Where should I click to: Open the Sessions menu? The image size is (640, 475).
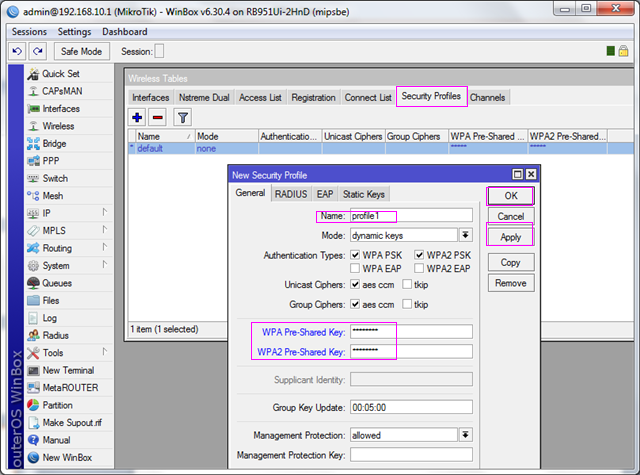(x=29, y=31)
